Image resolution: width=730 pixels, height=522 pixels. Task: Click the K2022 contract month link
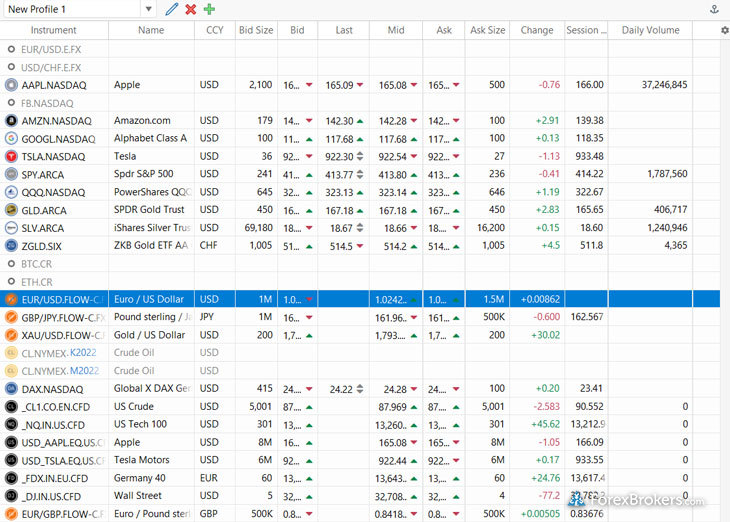click(83, 353)
